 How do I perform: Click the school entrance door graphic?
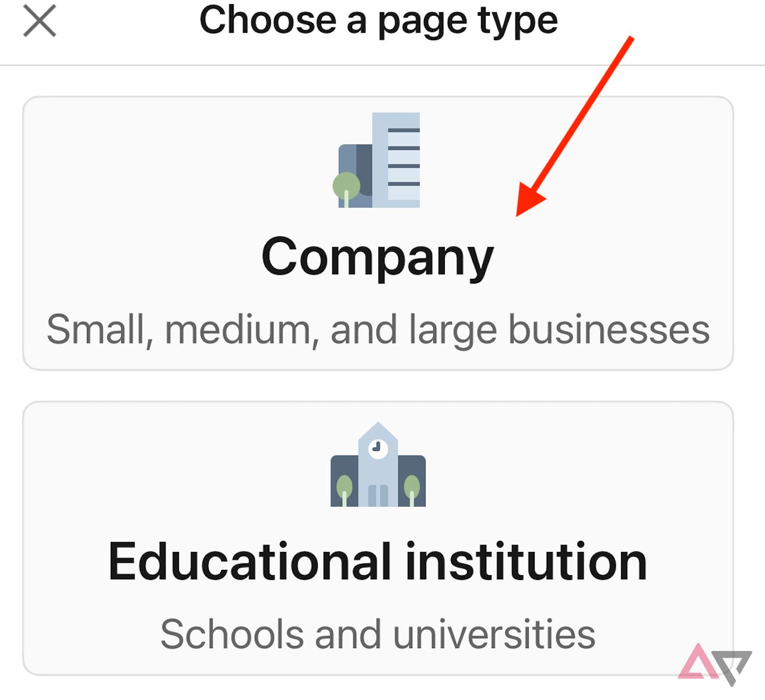click(x=378, y=495)
